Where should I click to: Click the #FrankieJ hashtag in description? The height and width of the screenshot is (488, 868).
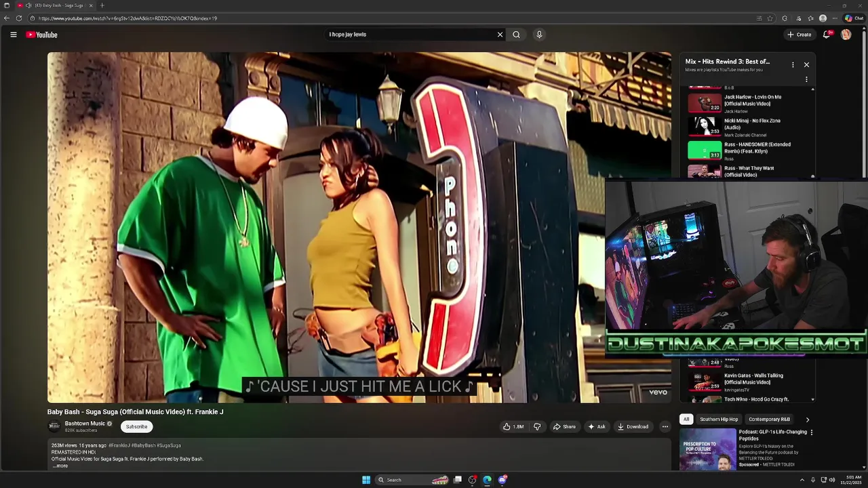pyautogui.click(x=119, y=445)
